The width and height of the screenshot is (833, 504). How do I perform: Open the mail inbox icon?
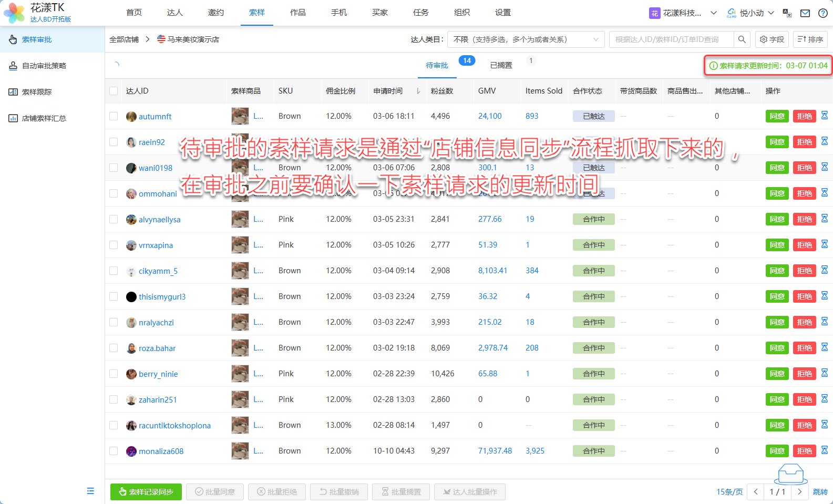[805, 13]
